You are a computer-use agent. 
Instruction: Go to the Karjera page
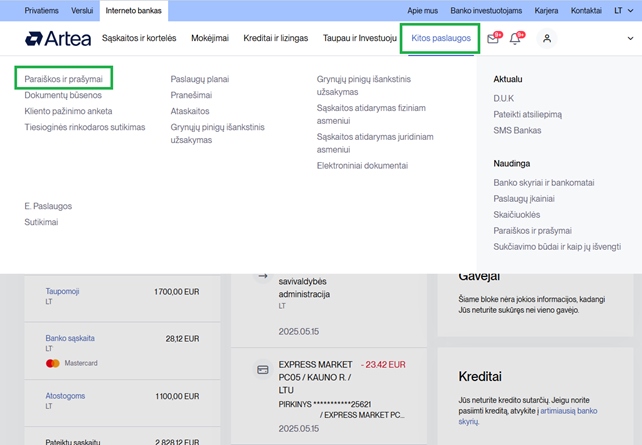[546, 11]
